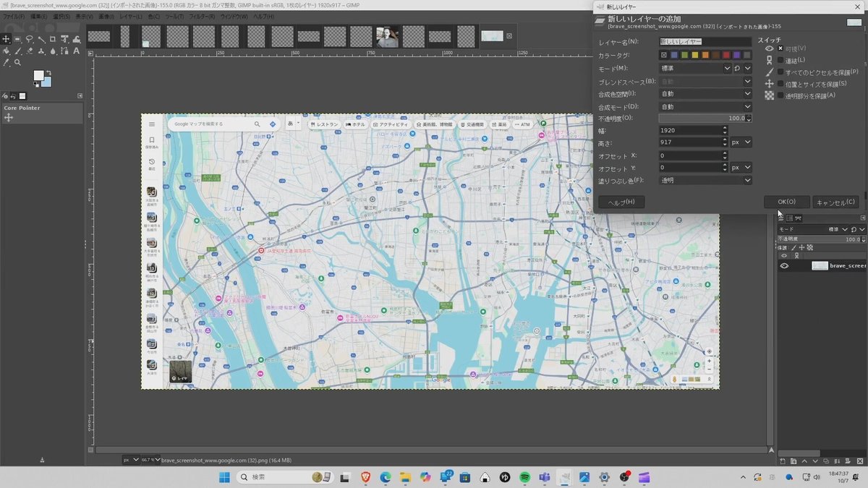This screenshot has height=488, width=868.
Task: Lower layer arrow in Layers panel
Action: point(815,461)
